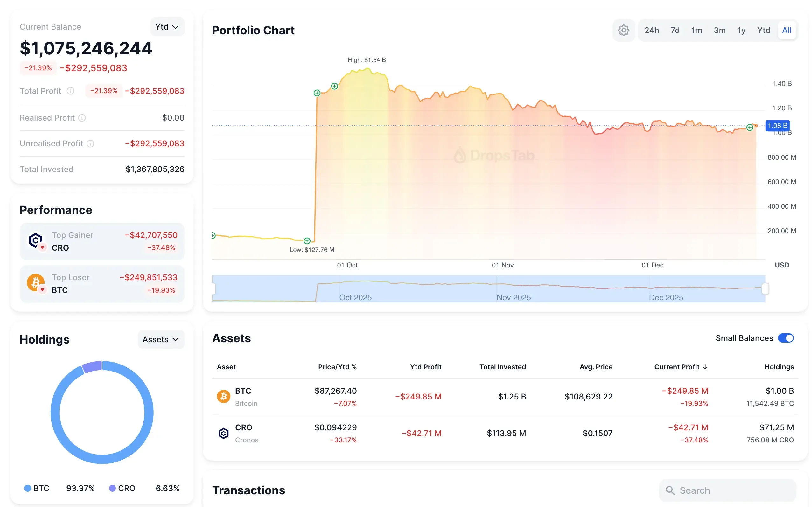Click the Ytd Profit column header
The width and height of the screenshot is (812, 507).
(x=425, y=367)
